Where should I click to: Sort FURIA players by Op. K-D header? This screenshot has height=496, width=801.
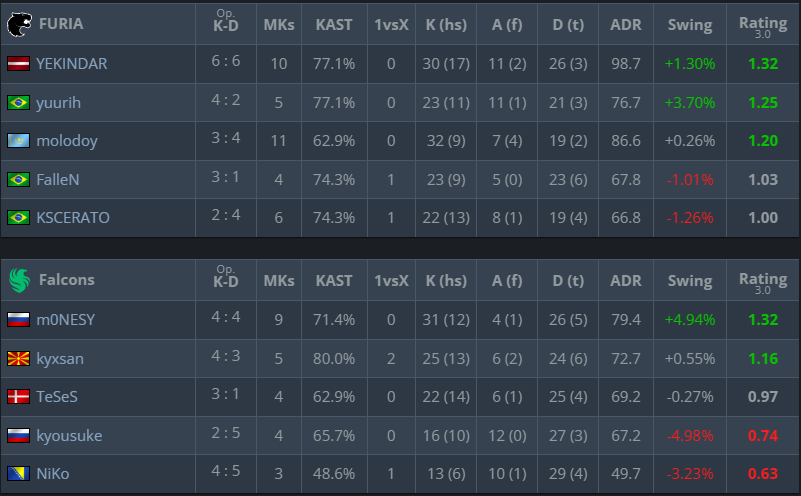pos(225,24)
